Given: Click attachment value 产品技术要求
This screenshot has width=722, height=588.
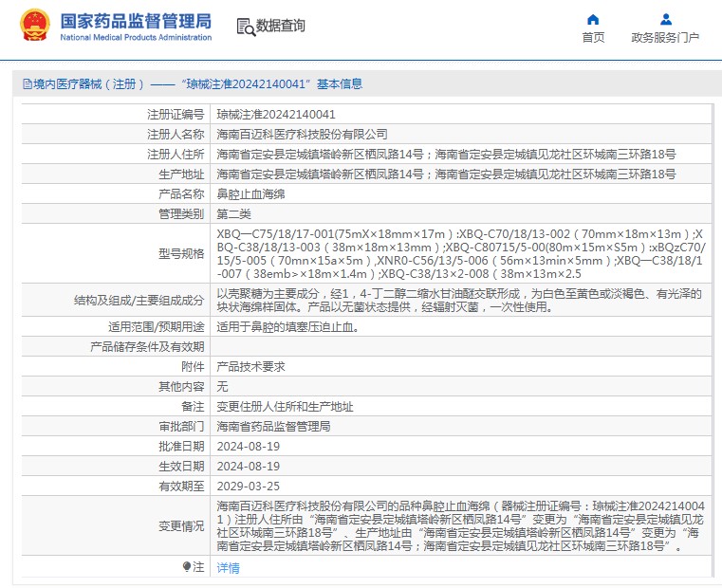Looking at the screenshot, I should (x=251, y=366).
